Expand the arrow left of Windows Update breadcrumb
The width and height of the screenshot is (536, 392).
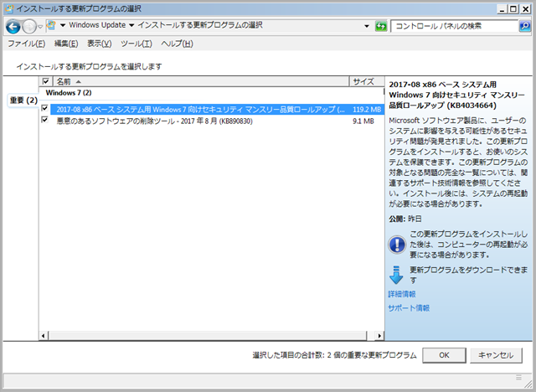coord(63,25)
